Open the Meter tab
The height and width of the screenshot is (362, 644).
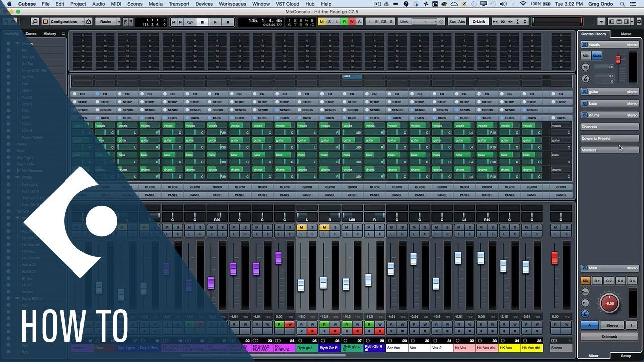pos(626,34)
